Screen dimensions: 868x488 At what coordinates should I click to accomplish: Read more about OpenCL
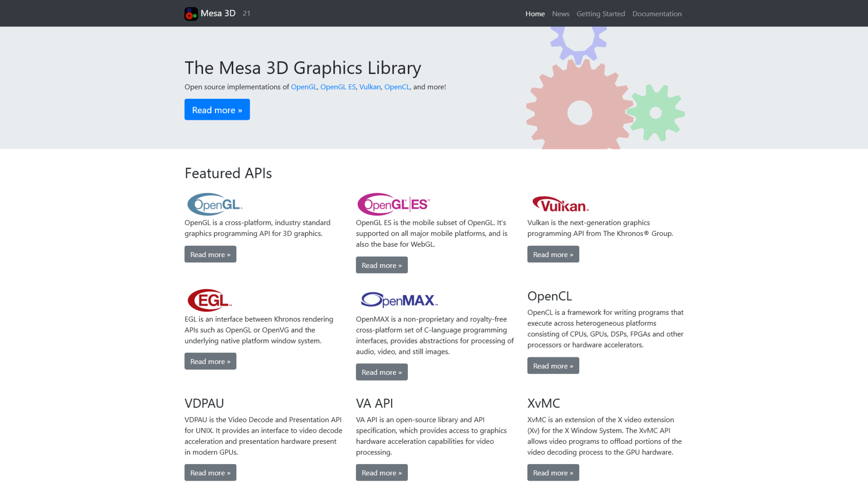(x=553, y=366)
